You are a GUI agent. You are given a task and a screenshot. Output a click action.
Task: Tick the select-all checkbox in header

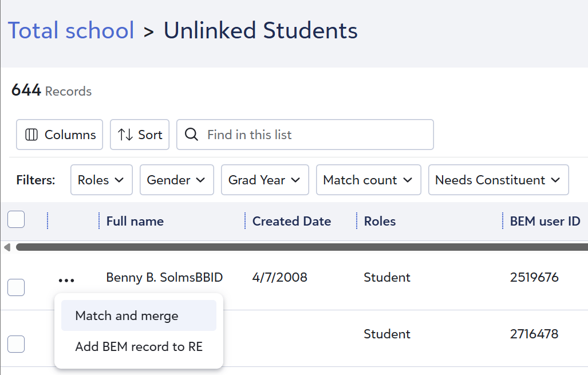point(16,219)
